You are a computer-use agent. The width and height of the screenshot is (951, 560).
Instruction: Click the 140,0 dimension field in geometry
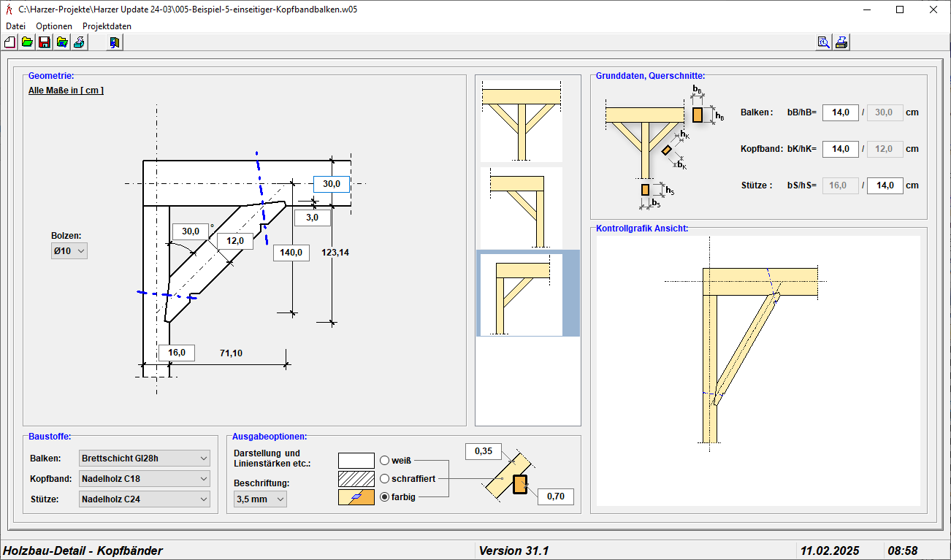[x=291, y=253]
